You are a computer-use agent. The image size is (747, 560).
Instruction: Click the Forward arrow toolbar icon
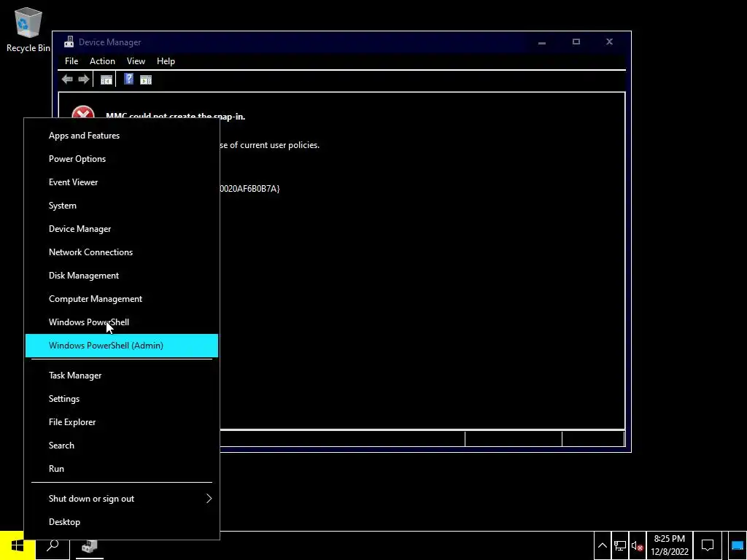(83, 79)
